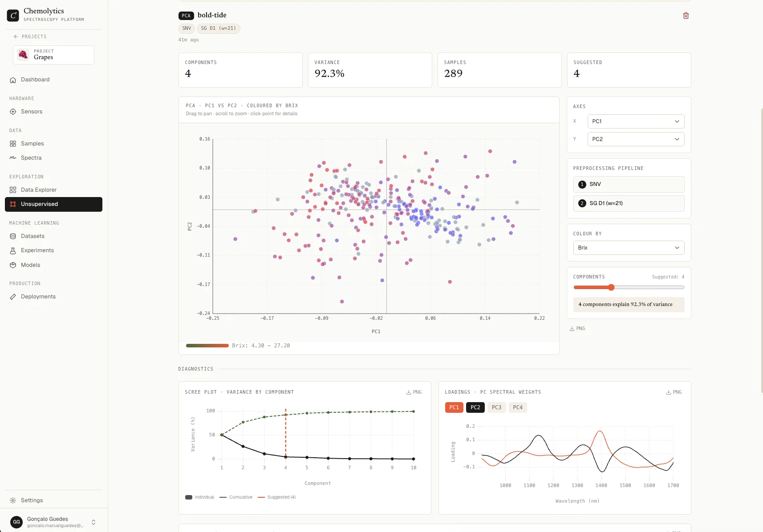
Task: Click pipeline step 2 SG D1 (w=21)
Action: [x=629, y=203]
